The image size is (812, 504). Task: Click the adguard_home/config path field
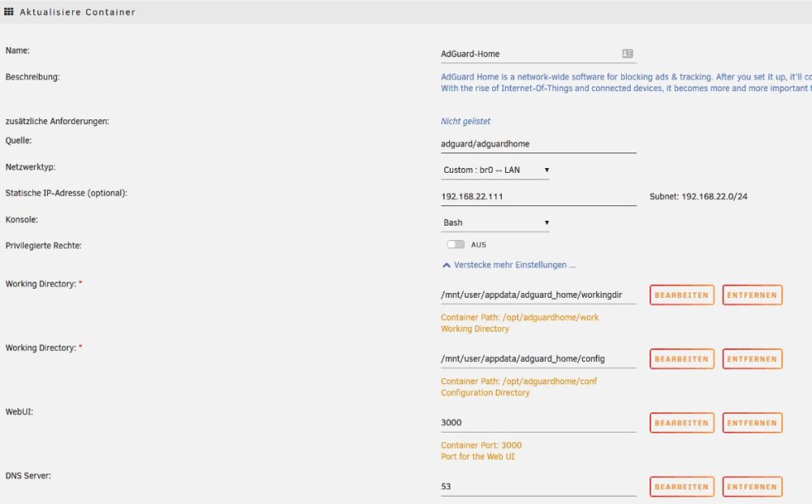[538, 359]
